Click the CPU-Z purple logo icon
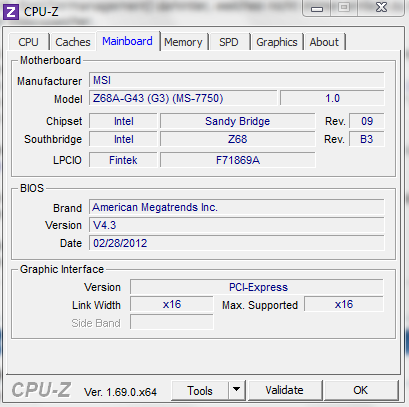 11,12
